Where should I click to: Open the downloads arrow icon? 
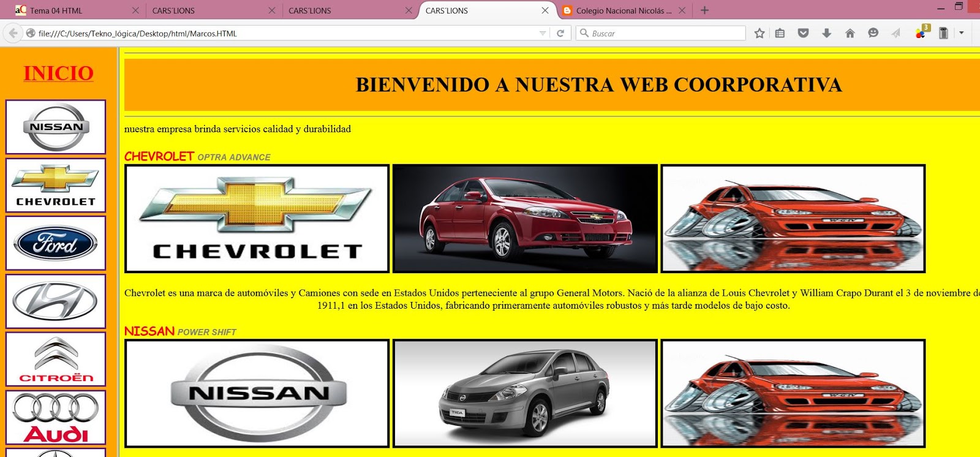(x=826, y=33)
